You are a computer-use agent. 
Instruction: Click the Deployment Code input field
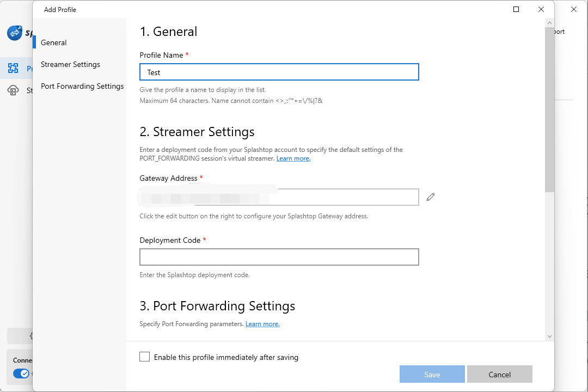coord(279,257)
